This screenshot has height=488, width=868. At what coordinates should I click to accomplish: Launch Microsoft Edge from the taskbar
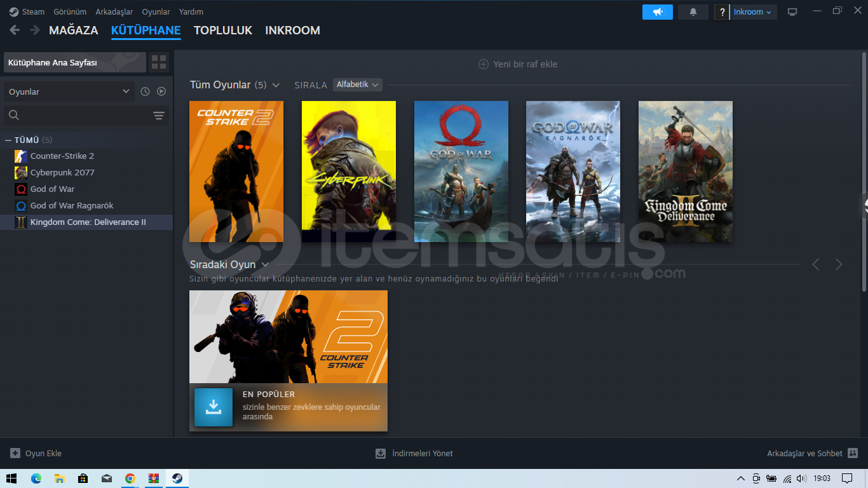(36, 478)
